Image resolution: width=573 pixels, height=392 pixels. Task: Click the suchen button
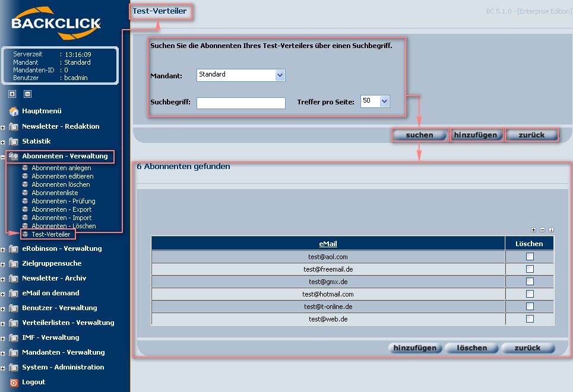[420, 135]
